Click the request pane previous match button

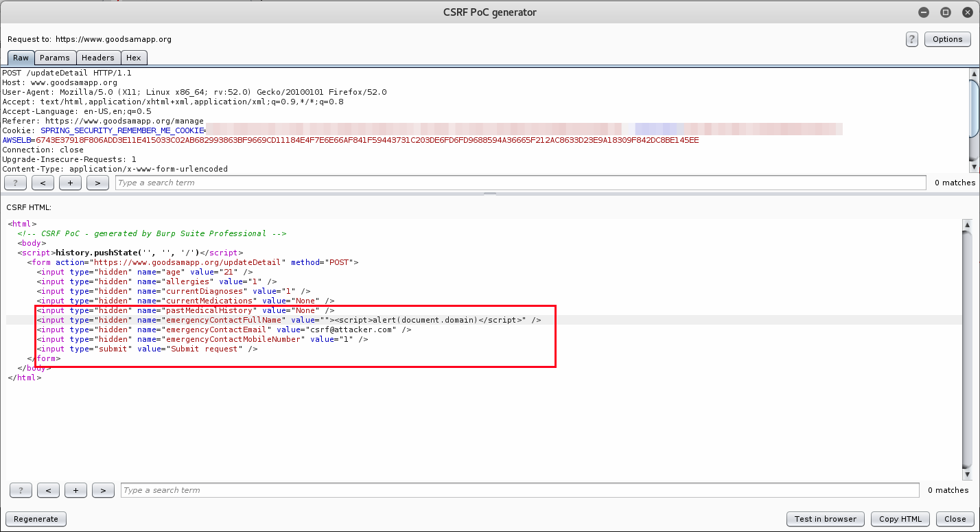pyautogui.click(x=43, y=183)
